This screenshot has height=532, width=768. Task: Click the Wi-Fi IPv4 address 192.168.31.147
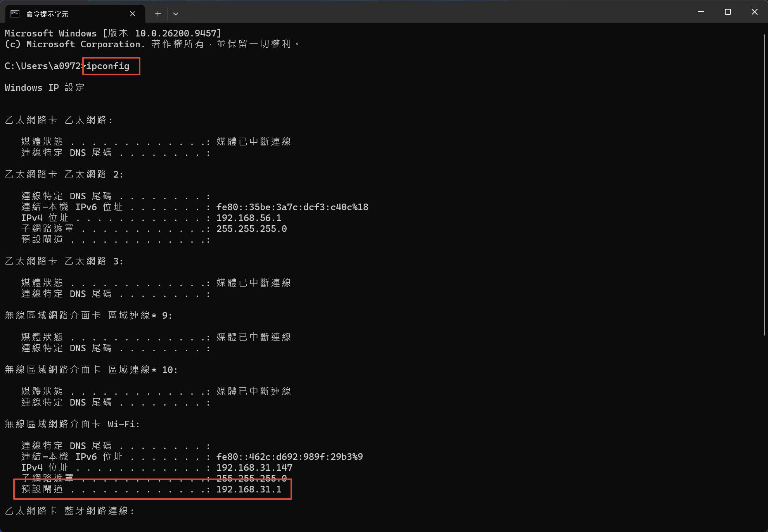pos(254,468)
